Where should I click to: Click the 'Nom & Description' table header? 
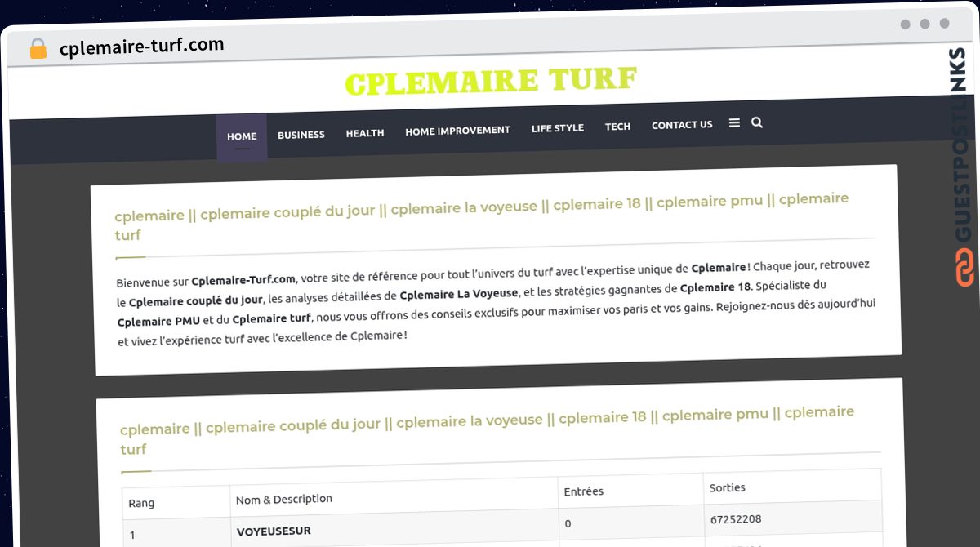284,499
